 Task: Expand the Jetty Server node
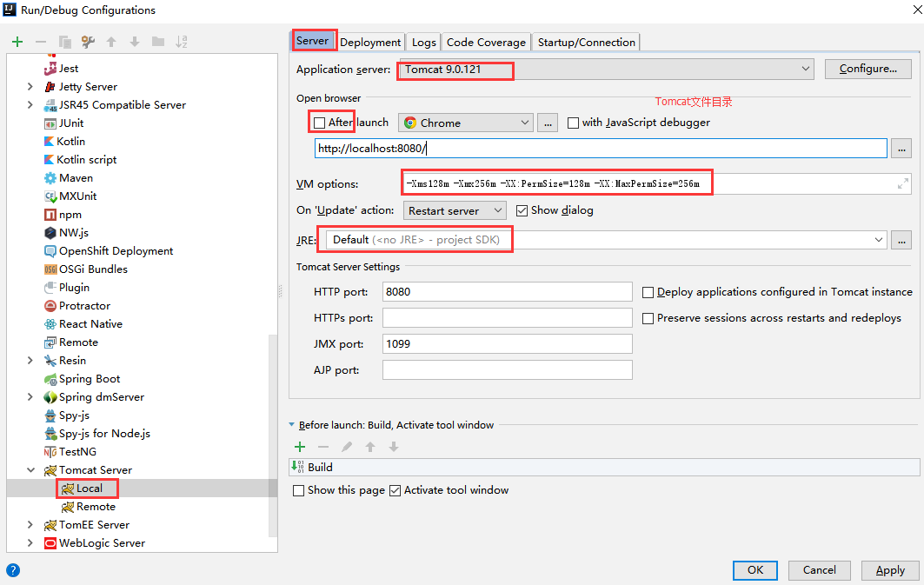[30, 87]
